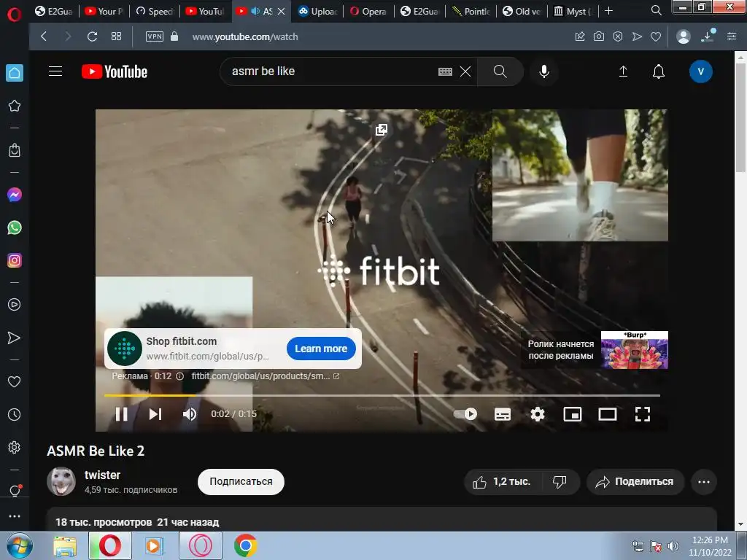Image resolution: width=747 pixels, height=560 pixels.
Task: Enable miniplayer mode
Action: coord(573,414)
